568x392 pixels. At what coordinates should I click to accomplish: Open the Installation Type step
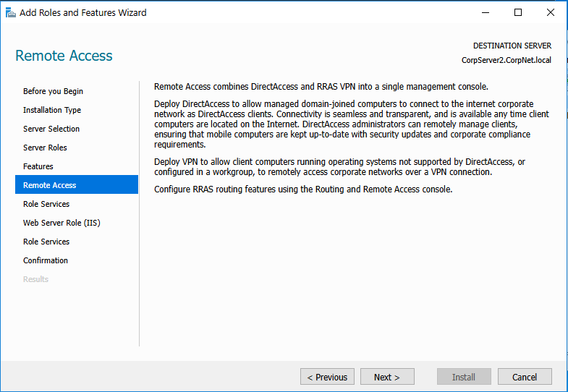click(x=52, y=110)
